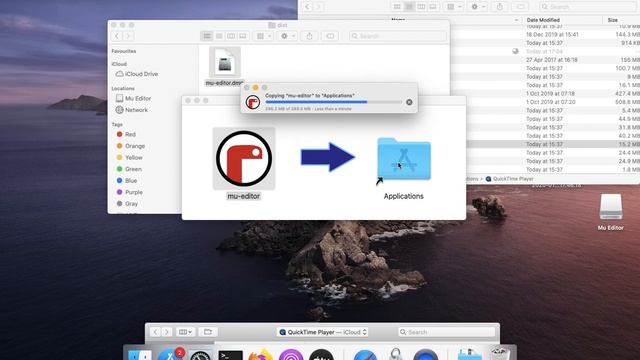Open Firefox from the Dock
The width and height of the screenshot is (640, 360).
(260, 355)
